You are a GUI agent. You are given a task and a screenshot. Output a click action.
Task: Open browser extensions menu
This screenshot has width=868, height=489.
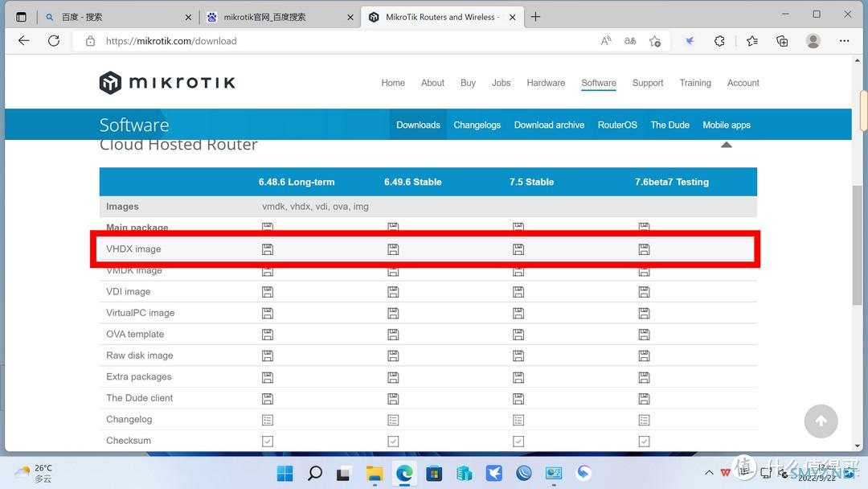[x=719, y=41]
